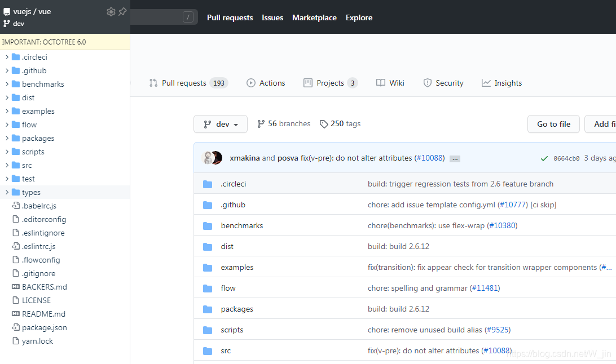Switch to the Wiki repository tab
Screen dimensions: 616x364
coord(390,83)
